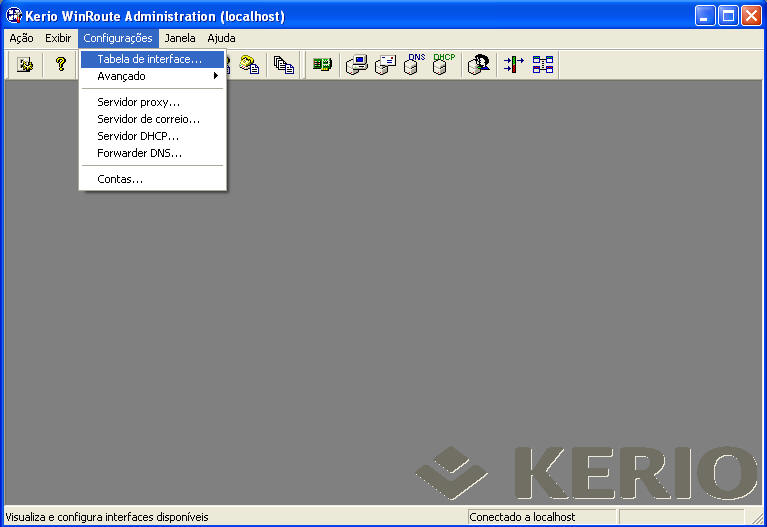The width and height of the screenshot is (767, 527).
Task: Click the stacked pages icon in toolbar
Action: (x=285, y=65)
